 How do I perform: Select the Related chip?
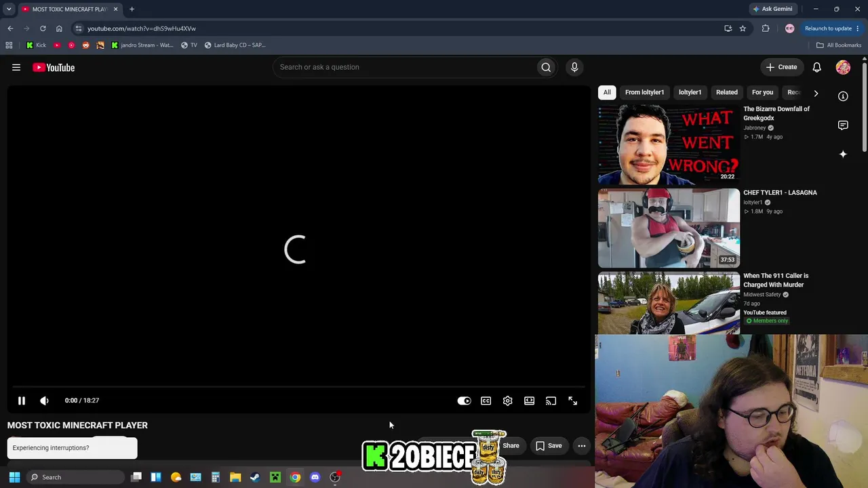pyautogui.click(x=727, y=92)
